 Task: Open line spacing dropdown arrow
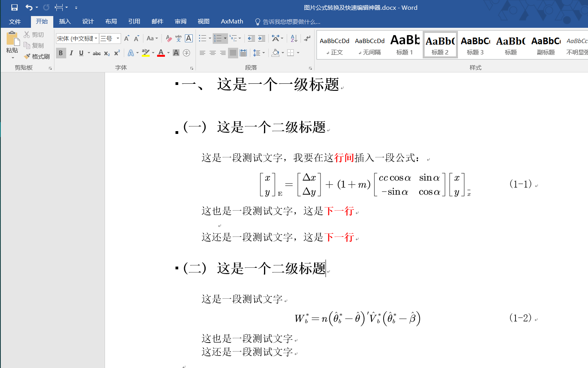tap(264, 53)
